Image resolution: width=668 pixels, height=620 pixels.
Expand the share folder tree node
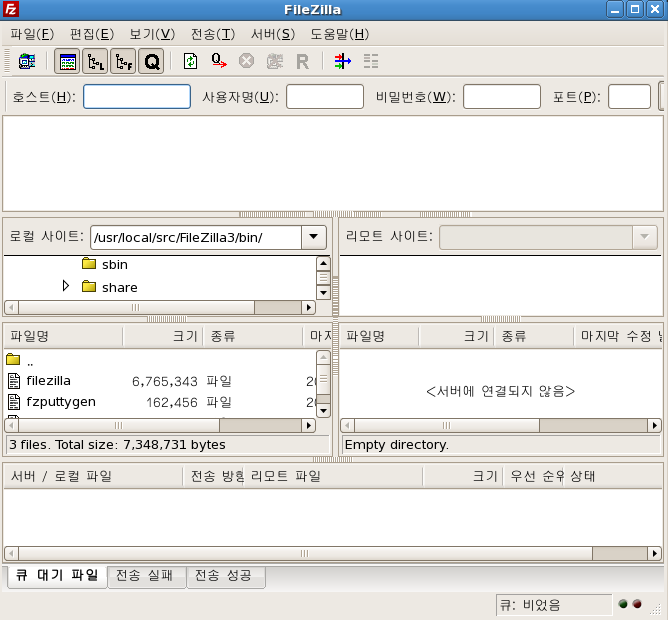[66, 286]
